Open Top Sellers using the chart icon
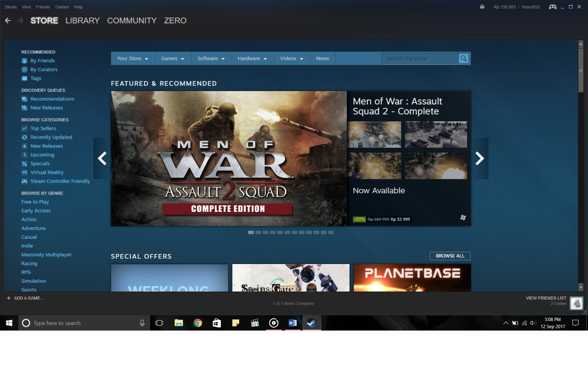Image resolution: width=588 pixels, height=367 pixels. pos(24,128)
